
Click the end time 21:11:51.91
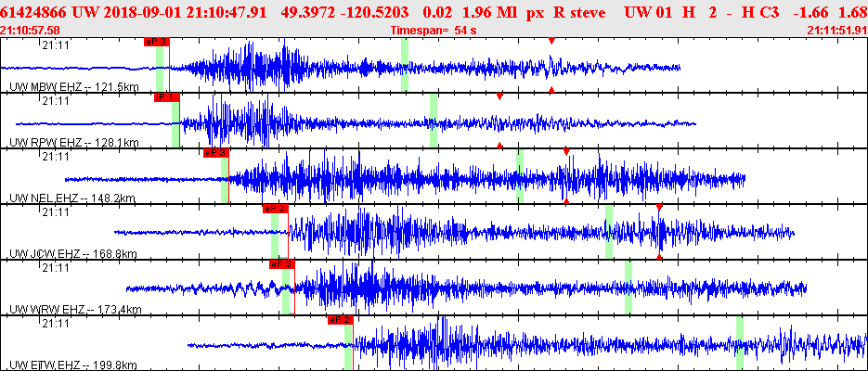click(836, 31)
